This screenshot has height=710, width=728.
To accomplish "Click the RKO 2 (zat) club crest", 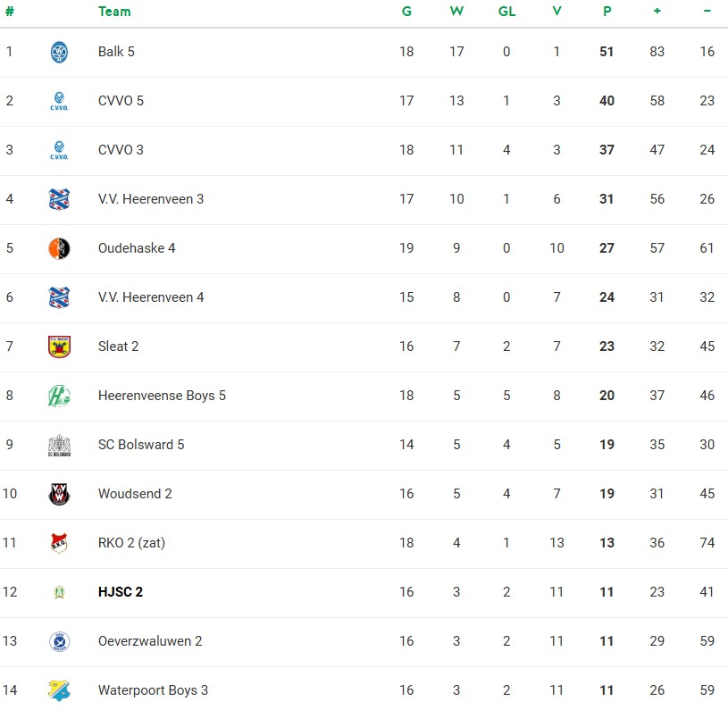I will 59,543.
